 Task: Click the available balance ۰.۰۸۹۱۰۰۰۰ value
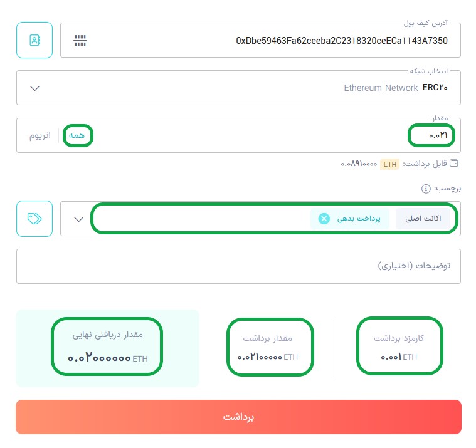[359, 164]
